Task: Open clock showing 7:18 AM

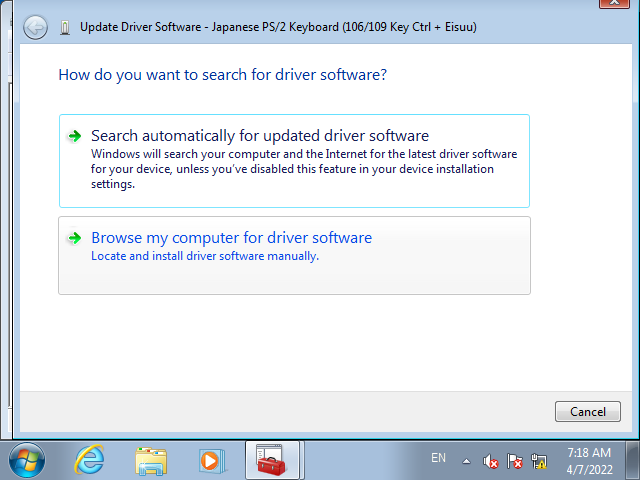Action: tap(589, 461)
